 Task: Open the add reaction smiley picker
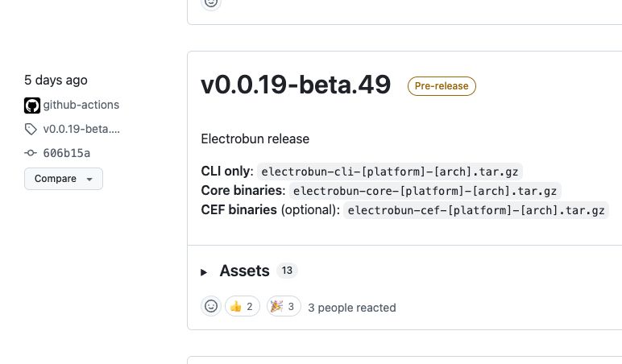point(211,306)
